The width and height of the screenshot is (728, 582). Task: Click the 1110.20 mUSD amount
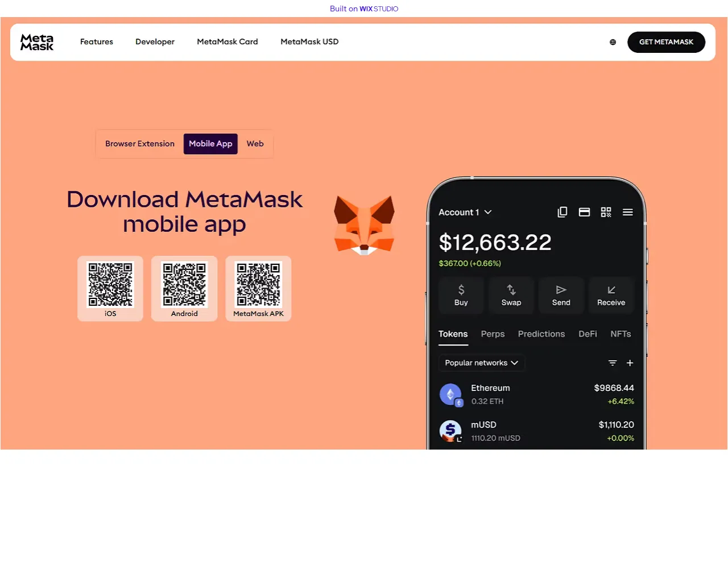click(495, 438)
